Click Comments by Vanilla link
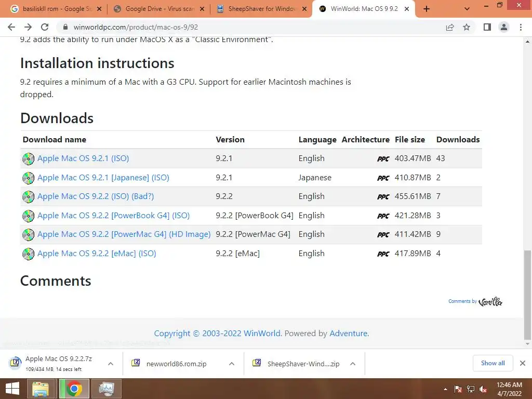The image size is (532, 399). click(x=475, y=301)
